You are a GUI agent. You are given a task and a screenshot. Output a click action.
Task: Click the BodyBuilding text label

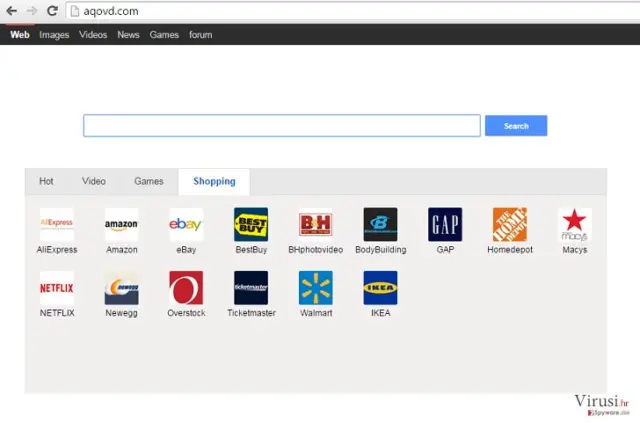(x=380, y=249)
